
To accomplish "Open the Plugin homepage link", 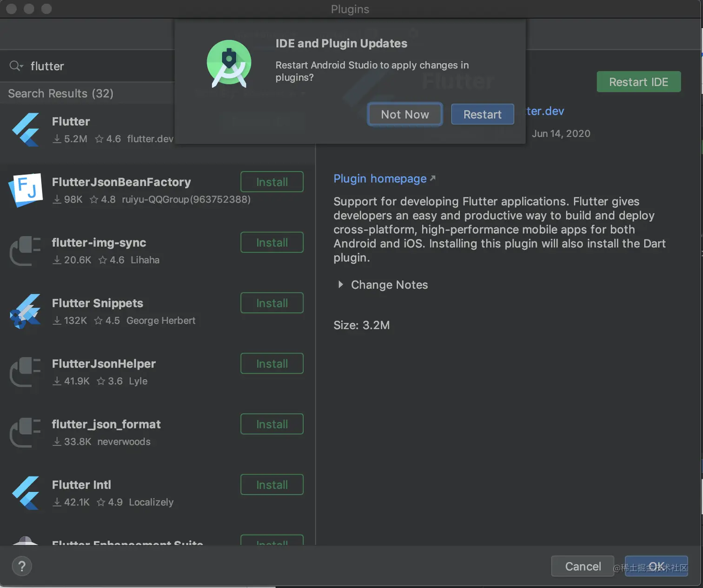I will (385, 178).
